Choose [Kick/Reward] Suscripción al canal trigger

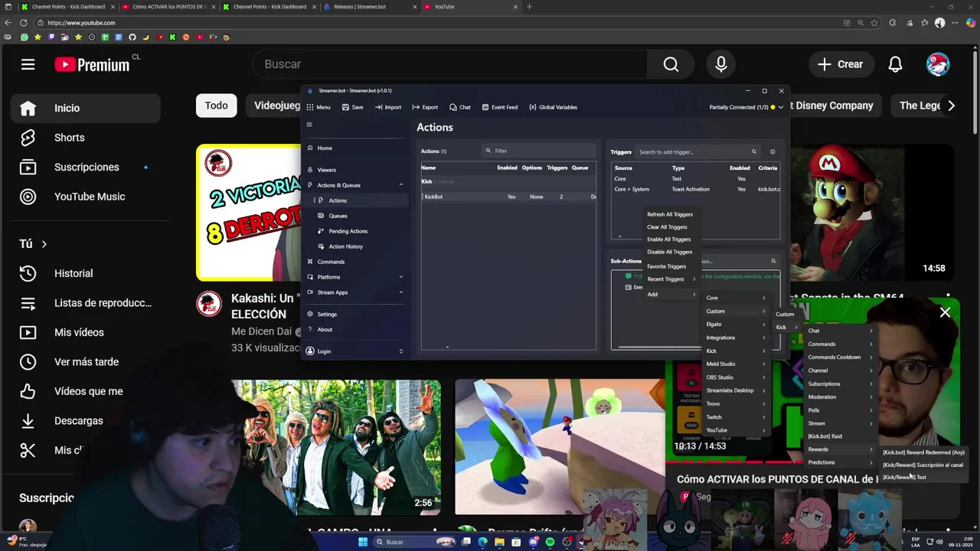pyautogui.click(x=923, y=465)
